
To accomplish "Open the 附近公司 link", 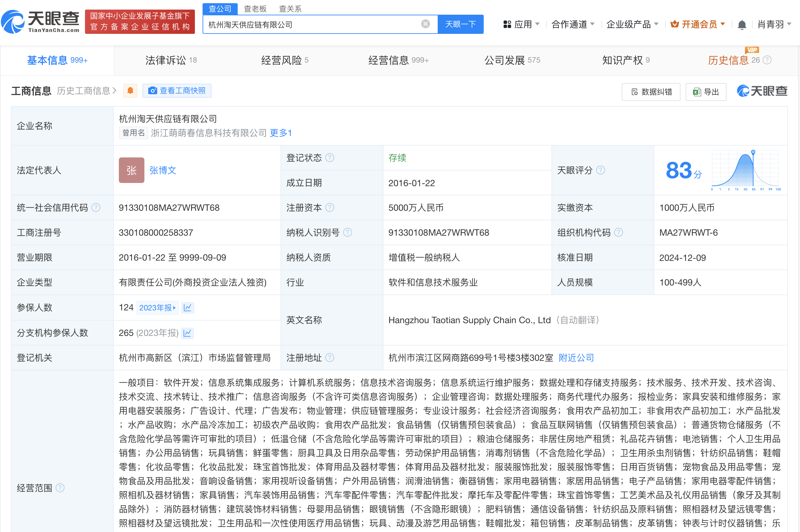I will 576,358.
